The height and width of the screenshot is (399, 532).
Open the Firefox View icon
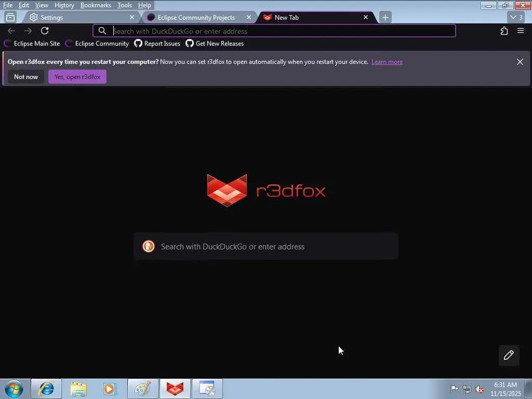pos(10,17)
